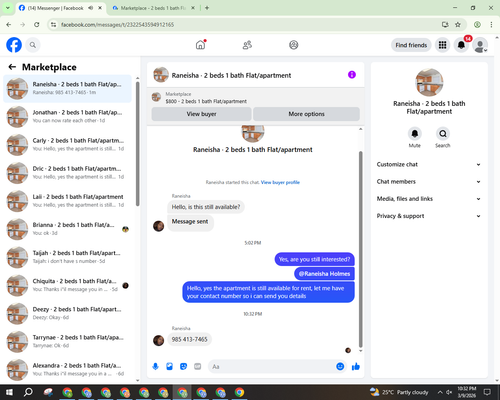Viewport: 500px width, 400px height.
Task: Open the Tarrynae conversation in list
Action: [68, 342]
